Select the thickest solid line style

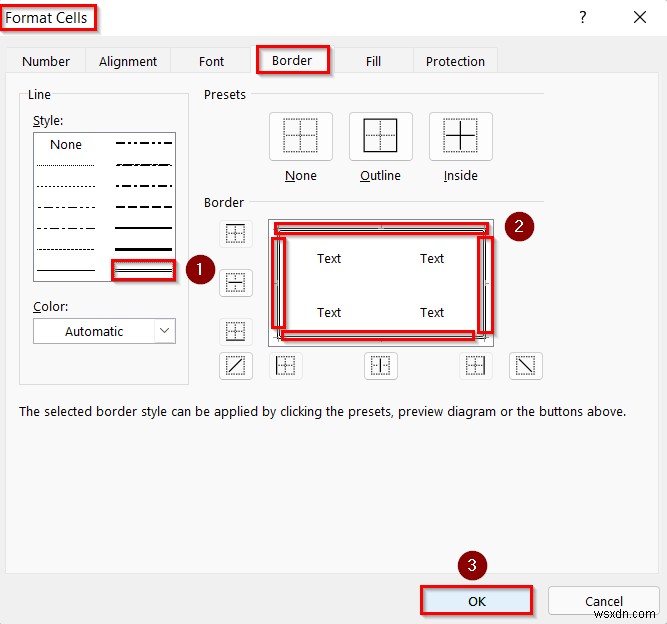click(x=143, y=249)
